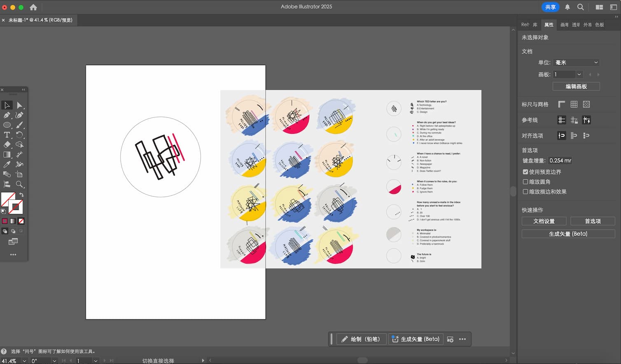Enable 缩放描边和效果
Image resolution: width=621 pixels, height=364 pixels.
[525, 191]
